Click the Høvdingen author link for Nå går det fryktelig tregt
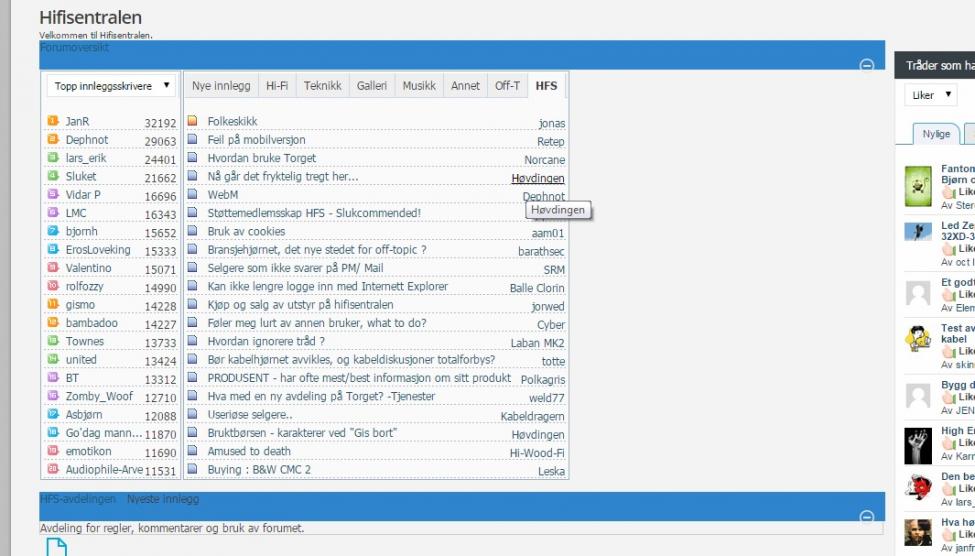975x556 pixels. [x=538, y=178]
